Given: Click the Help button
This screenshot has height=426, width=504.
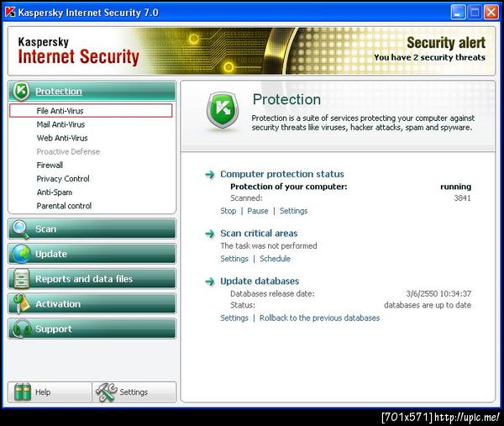Looking at the screenshot, I should coord(50,392).
